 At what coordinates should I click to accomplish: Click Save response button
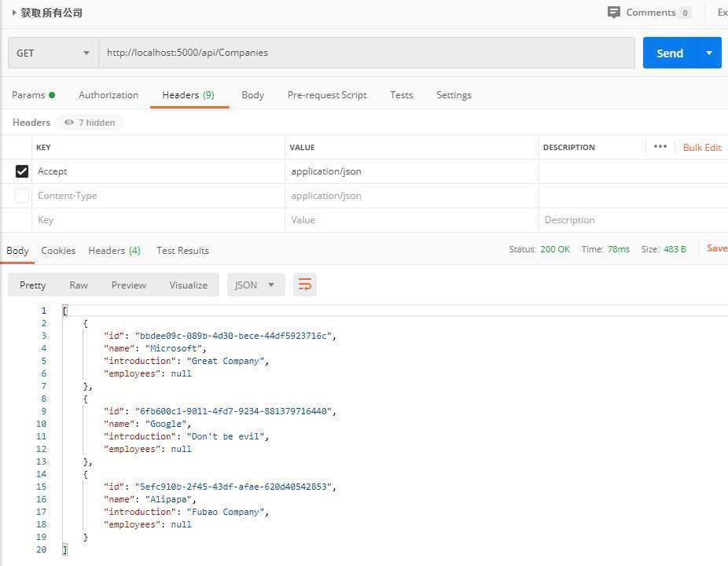click(x=717, y=248)
